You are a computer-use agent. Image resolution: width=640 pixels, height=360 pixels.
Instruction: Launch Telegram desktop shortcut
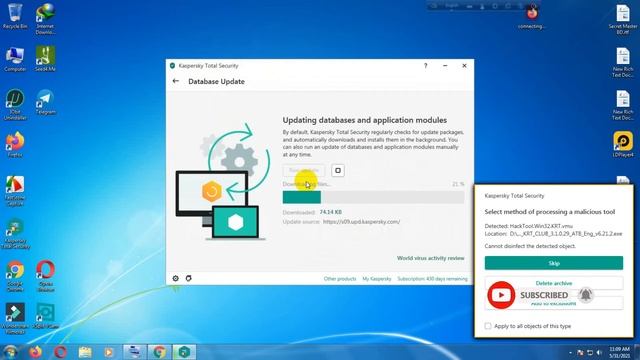45,102
